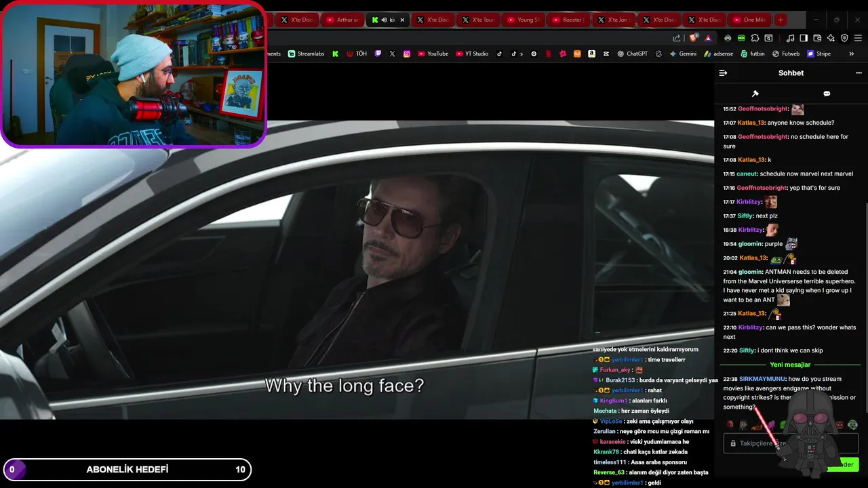Open the Twitch bookmark icon
The image size is (868, 488).
pos(378,54)
